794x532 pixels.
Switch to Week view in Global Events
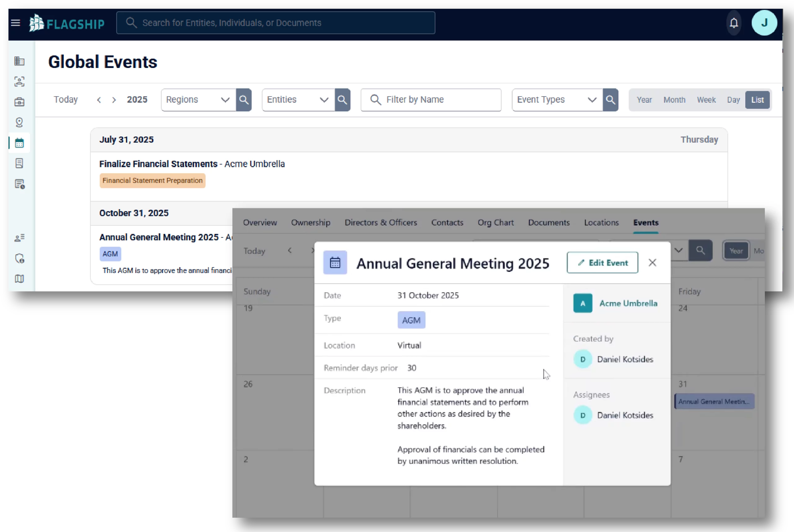[x=706, y=100]
